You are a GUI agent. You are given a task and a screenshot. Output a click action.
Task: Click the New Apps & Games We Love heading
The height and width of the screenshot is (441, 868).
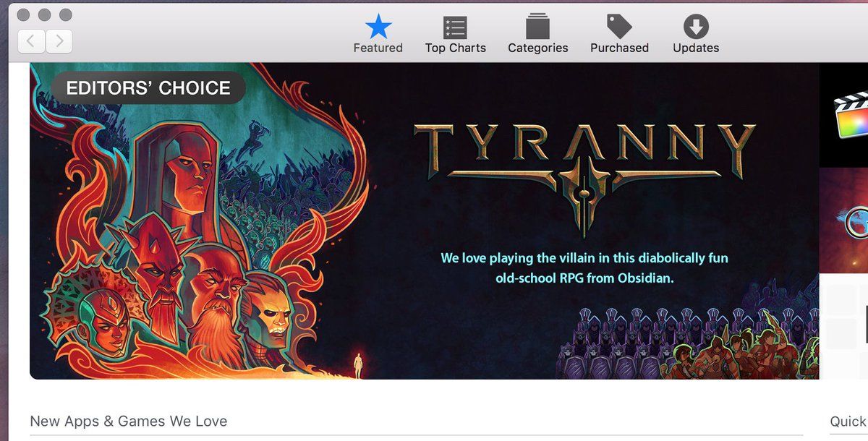coord(129,421)
